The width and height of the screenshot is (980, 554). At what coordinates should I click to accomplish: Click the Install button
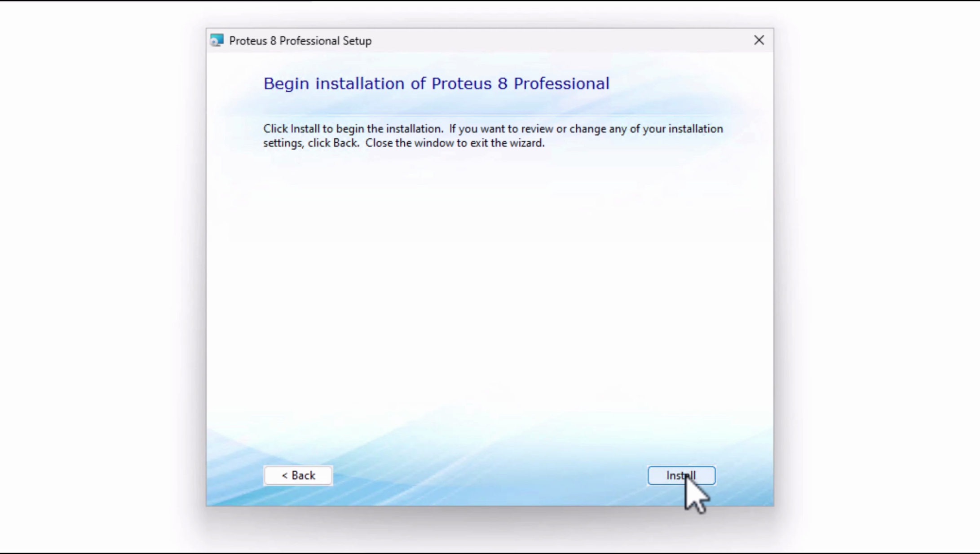point(681,475)
